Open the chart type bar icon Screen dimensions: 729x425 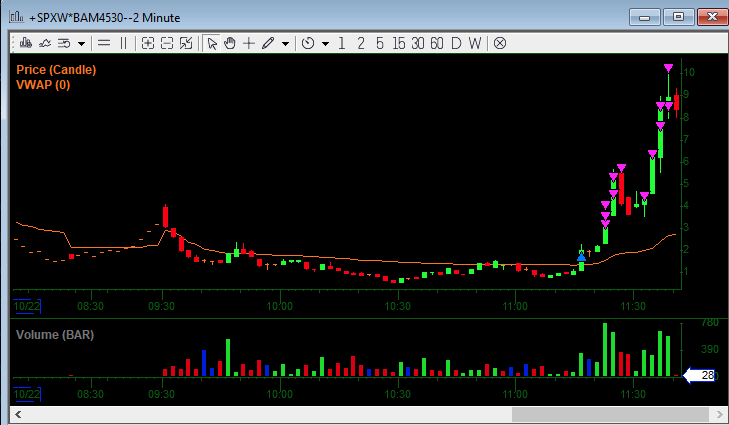(26, 43)
